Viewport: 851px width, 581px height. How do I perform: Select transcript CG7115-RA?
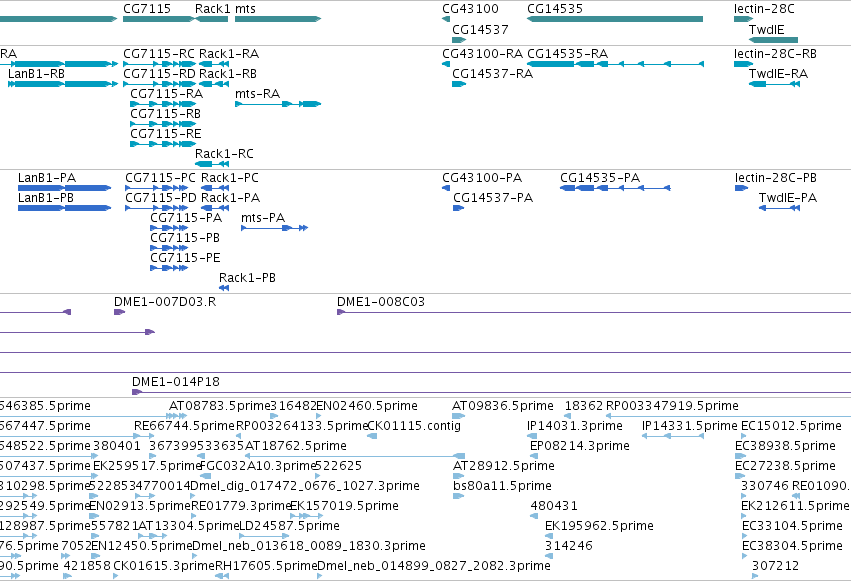click(x=167, y=94)
